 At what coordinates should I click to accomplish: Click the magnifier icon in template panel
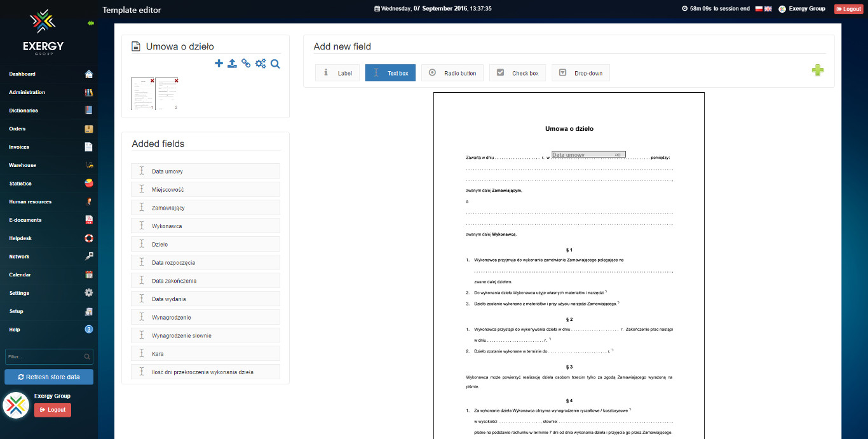coord(275,64)
